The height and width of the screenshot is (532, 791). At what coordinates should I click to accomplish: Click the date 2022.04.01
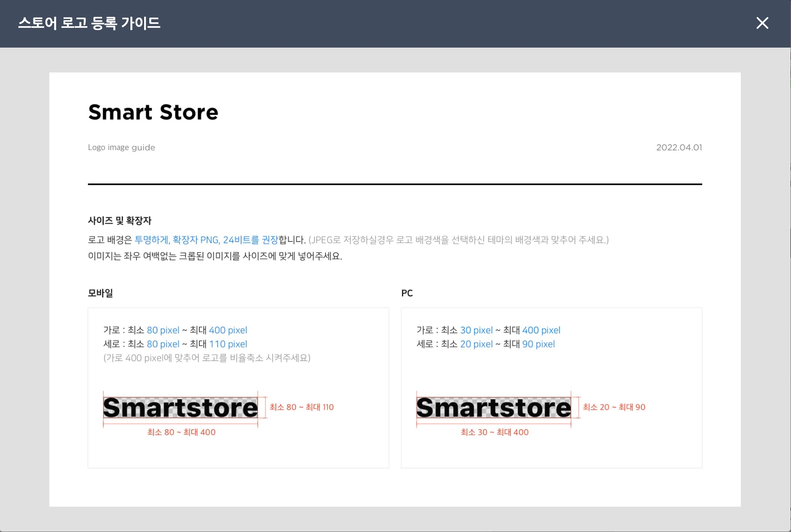679,147
